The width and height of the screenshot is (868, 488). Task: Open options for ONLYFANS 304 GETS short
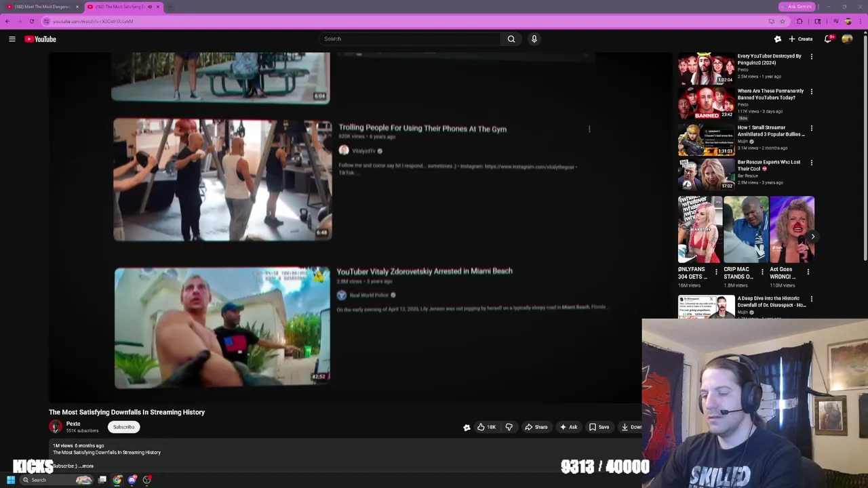click(x=716, y=272)
